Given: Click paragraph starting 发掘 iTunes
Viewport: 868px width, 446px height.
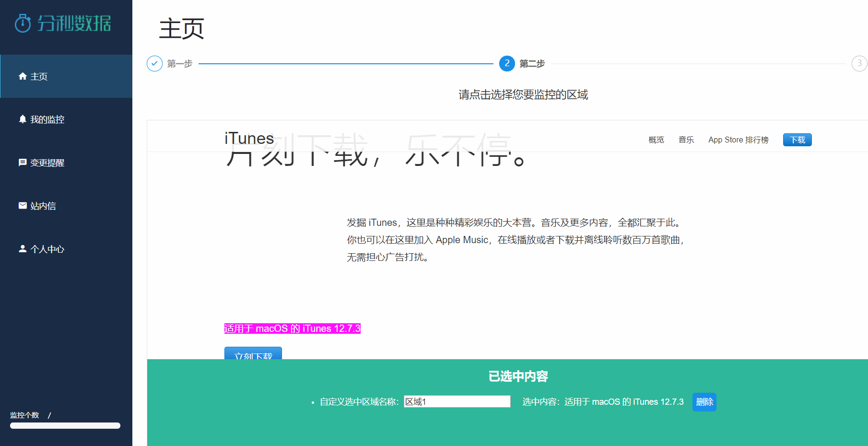Looking at the screenshot, I should pyautogui.click(x=515, y=240).
